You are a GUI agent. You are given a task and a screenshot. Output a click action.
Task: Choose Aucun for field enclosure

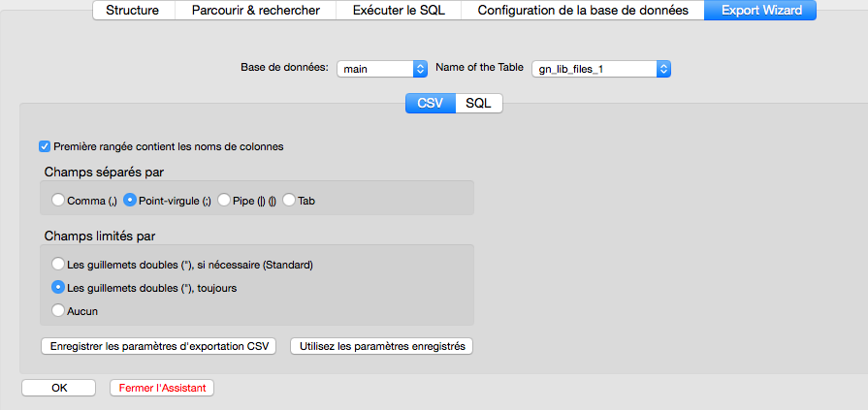58,310
